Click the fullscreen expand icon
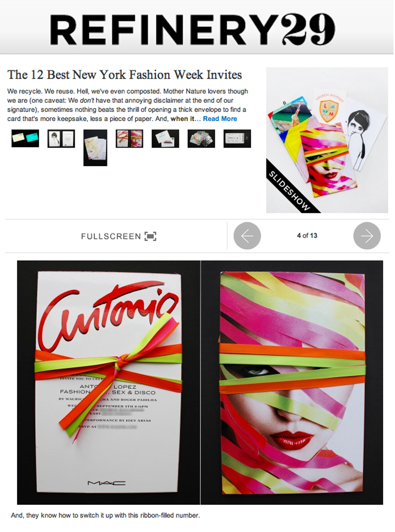395x532 pixels. (150, 236)
